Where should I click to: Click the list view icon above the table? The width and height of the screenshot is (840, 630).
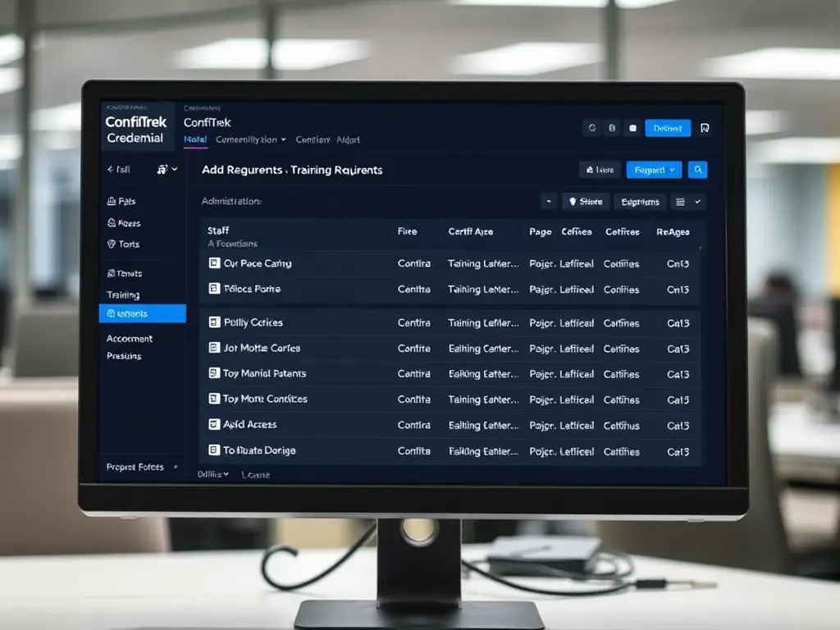click(681, 201)
